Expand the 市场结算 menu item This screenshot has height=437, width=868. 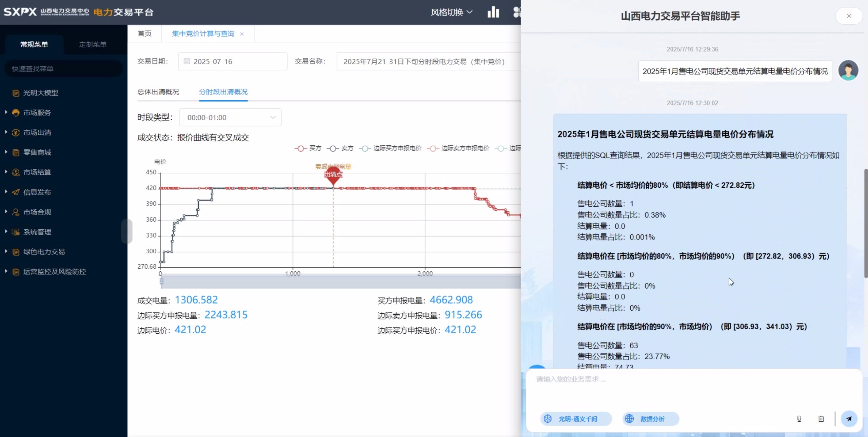point(37,172)
